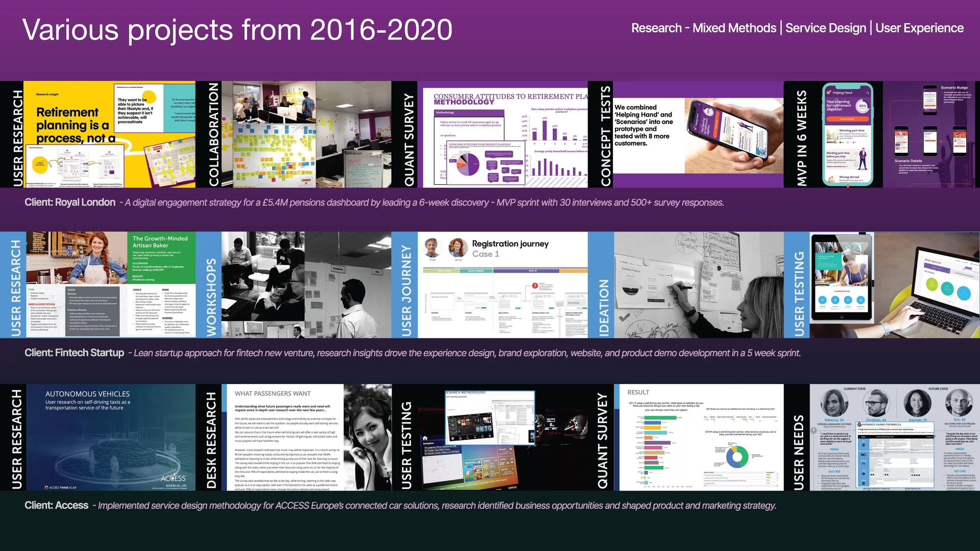
Task: Click the Client: Royal London caption
Action: pyautogui.click(x=70, y=202)
